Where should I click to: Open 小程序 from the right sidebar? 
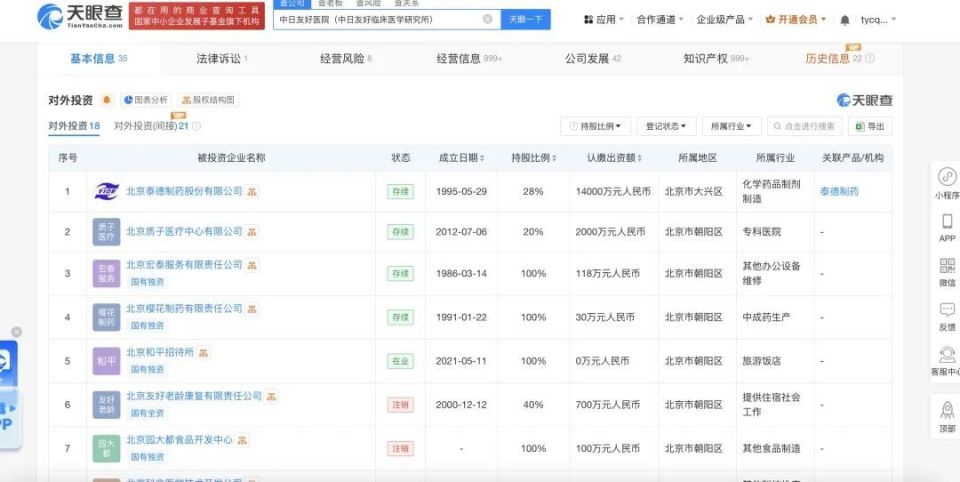(947, 184)
